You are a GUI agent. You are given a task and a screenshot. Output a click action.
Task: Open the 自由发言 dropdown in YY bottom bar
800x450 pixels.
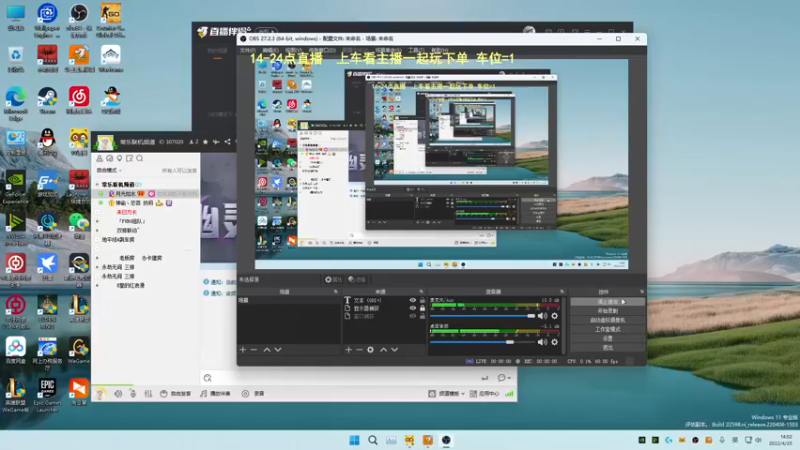point(176,393)
